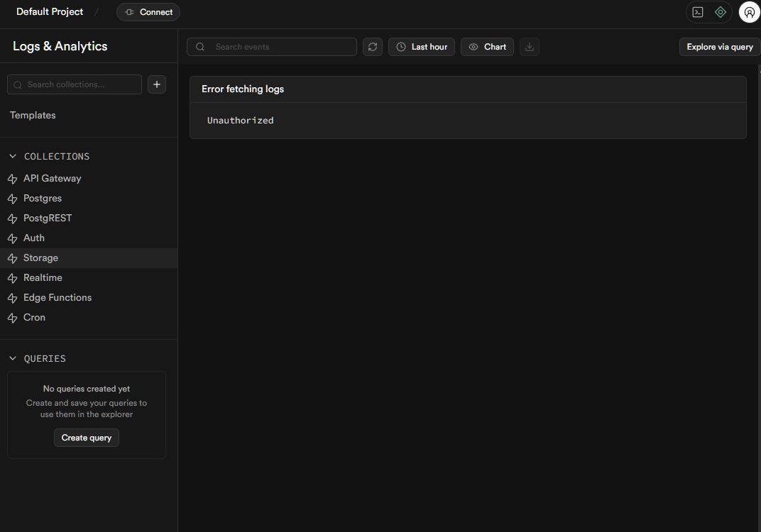Collapse the COLLECTIONS section chevron
The width and height of the screenshot is (761, 532).
13,156
